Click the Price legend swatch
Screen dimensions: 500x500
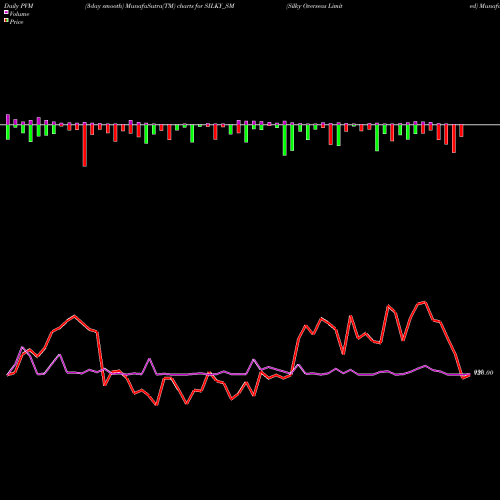pyautogui.click(x=6, y=20)
